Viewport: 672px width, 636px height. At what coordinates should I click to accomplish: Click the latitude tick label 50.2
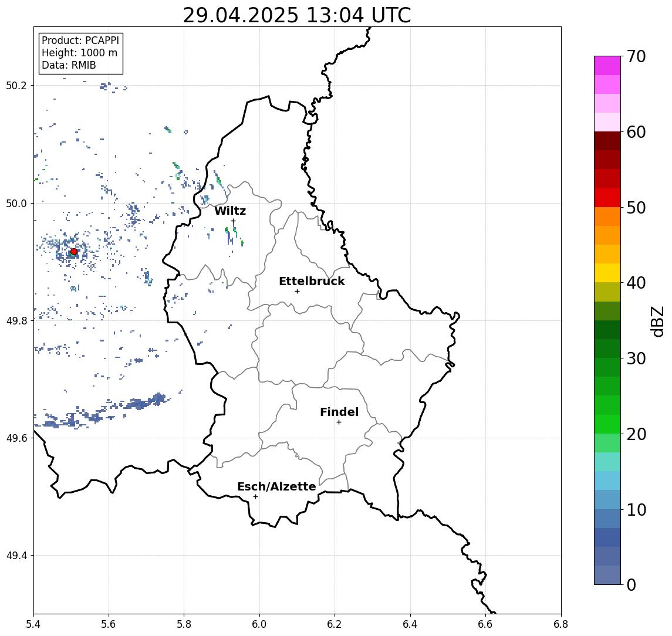16,85
